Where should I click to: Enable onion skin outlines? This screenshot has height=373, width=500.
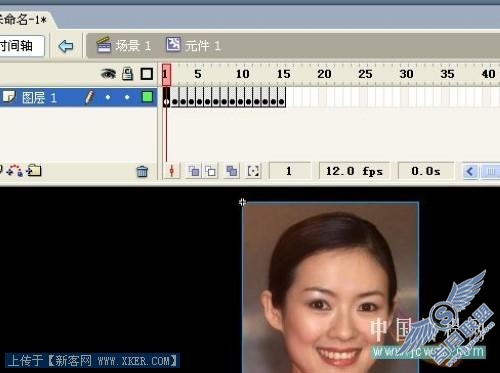[210, 171]
